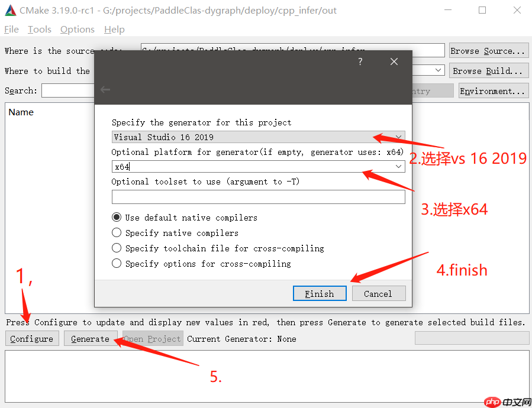Viewport: 532px width, 408px height.
Task: Click the back arrow in the dialog
Action: (105, 89)
